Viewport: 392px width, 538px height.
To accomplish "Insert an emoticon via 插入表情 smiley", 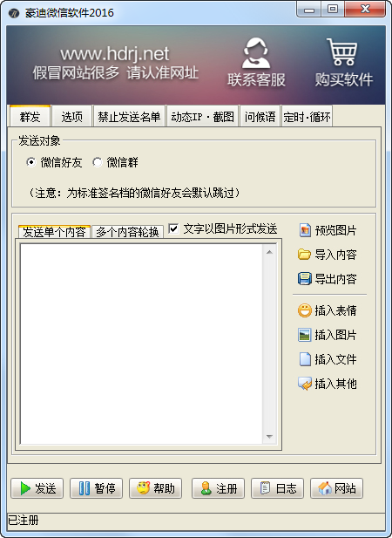I will pyautogui.click(x=304, y=310).
